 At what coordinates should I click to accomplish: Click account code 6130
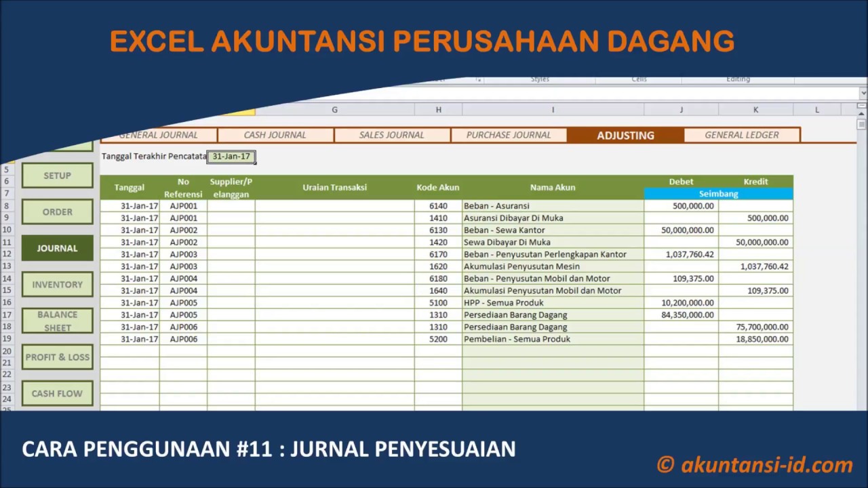pos(438,230)
